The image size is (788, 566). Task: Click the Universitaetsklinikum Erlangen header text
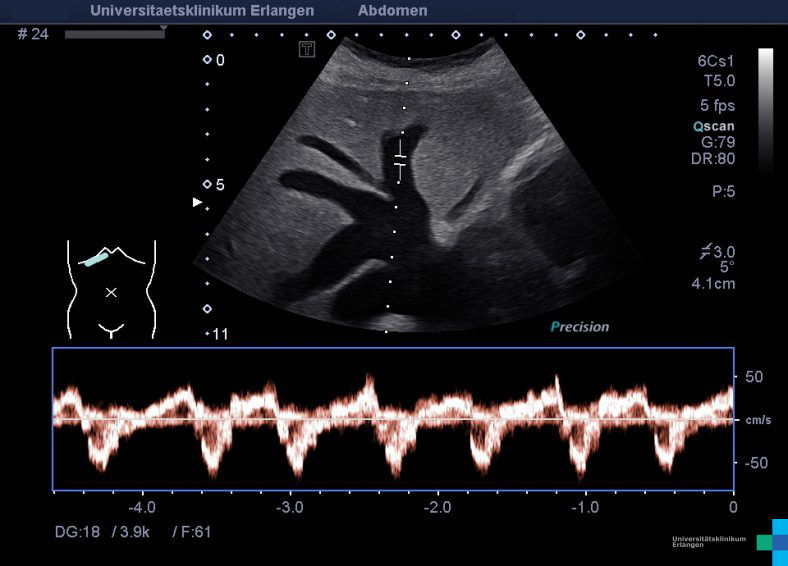[x=201, y=11]
